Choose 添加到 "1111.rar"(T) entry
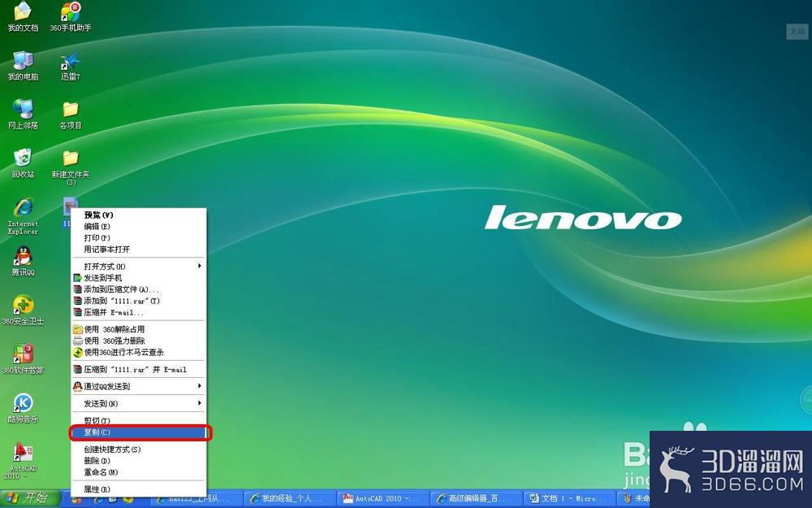 139,300
